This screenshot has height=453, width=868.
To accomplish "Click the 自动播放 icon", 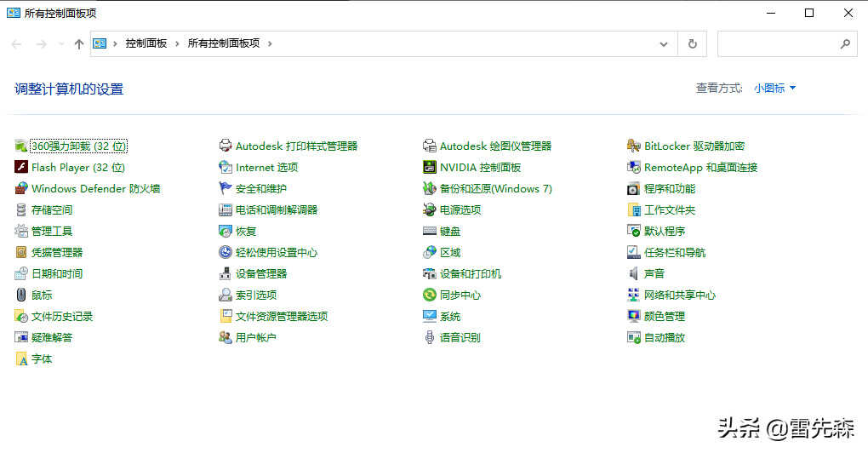I will point(634,337).
